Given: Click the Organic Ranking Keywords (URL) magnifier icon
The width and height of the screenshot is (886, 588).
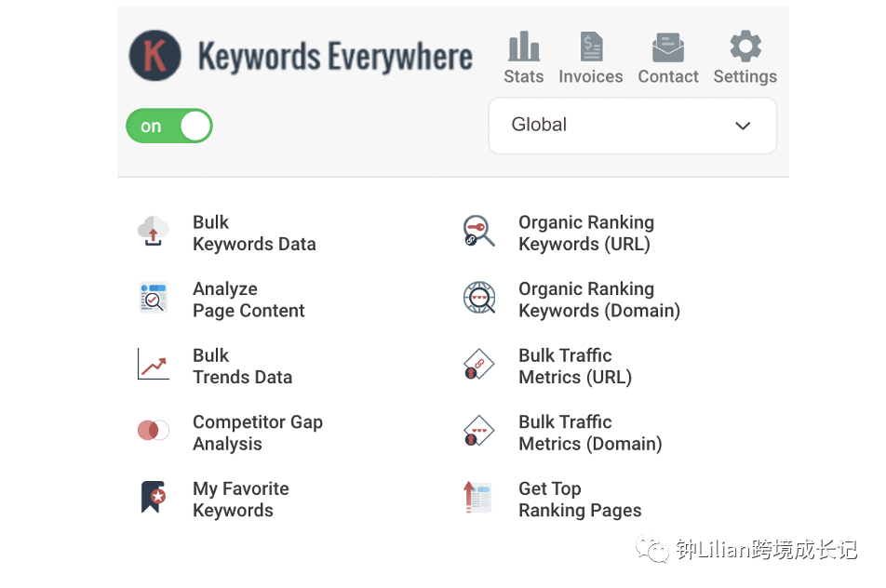Looking at the screenshot, I should 478,231.
